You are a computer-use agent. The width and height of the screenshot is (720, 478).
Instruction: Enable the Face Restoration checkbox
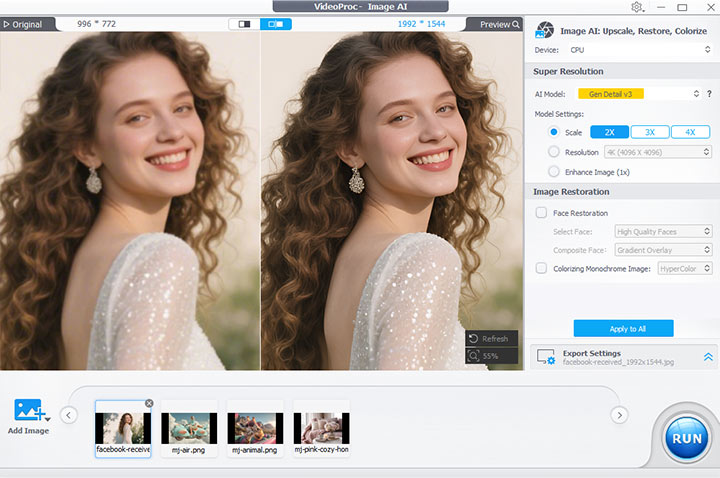click(541, 213)
